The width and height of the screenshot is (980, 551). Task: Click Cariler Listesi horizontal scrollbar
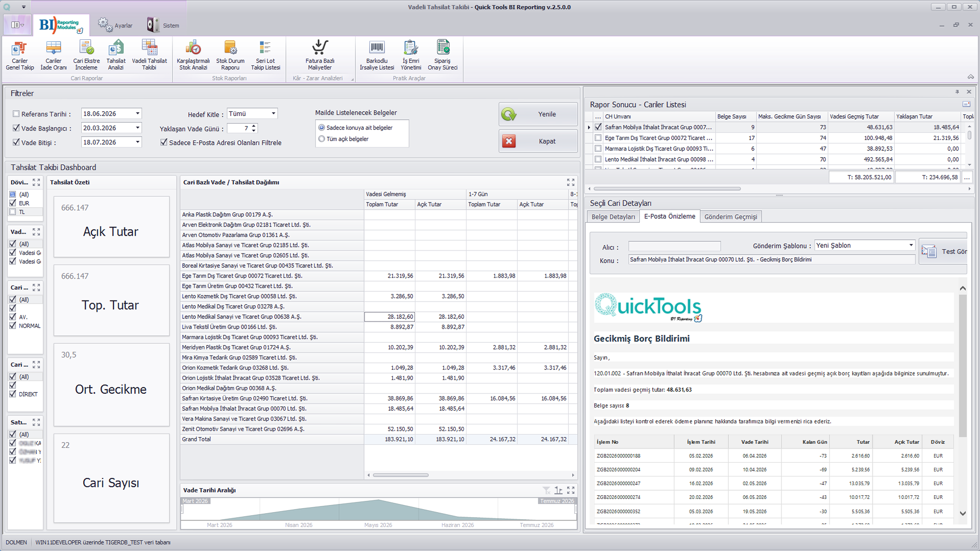pos(667,189)
